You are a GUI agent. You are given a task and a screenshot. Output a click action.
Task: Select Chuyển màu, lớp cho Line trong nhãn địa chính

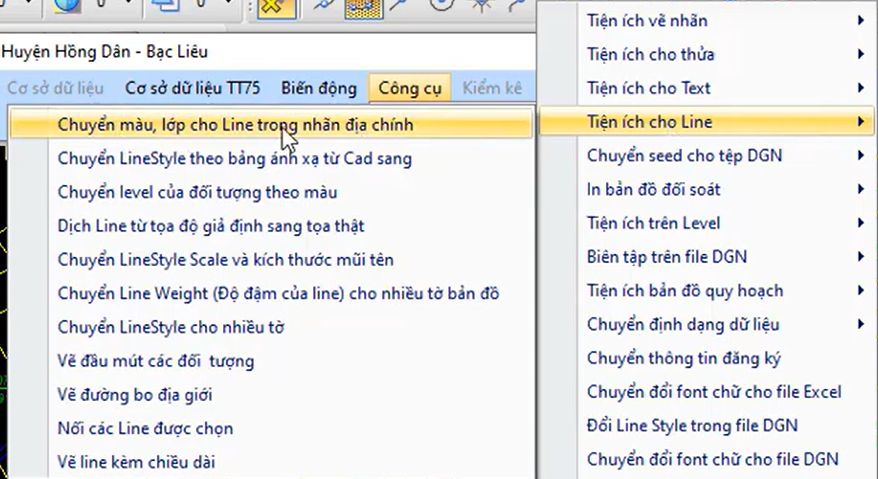271,124
